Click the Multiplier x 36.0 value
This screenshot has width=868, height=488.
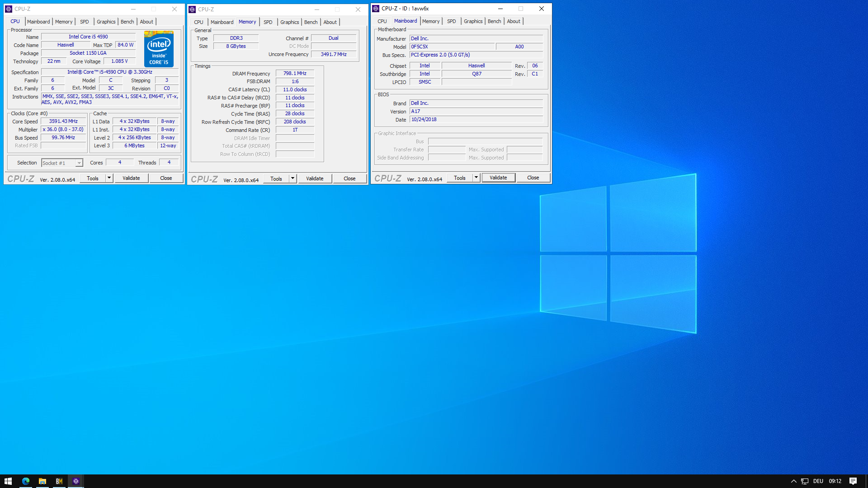point(63,130)
